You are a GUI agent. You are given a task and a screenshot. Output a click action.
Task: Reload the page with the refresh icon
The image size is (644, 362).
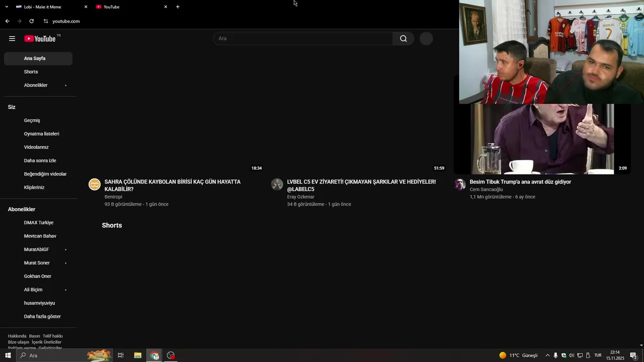[31, 21]
